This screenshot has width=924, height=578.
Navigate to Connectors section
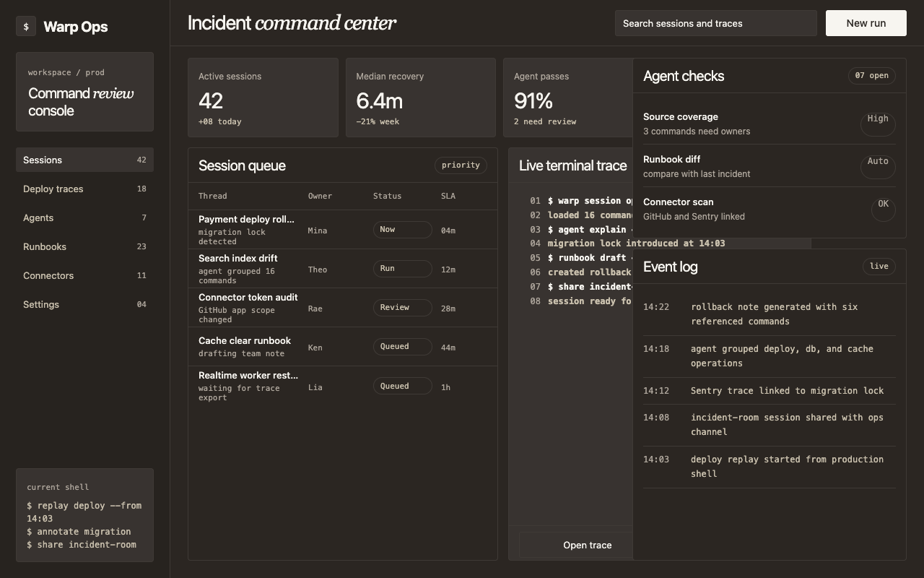pos(84,275)
